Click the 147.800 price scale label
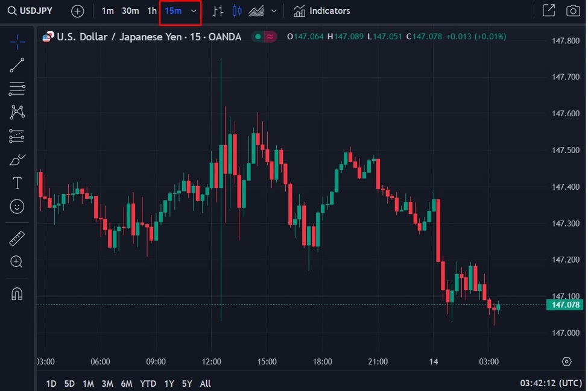Viewport: 588px width, 391px height. (x=566, y=41)
